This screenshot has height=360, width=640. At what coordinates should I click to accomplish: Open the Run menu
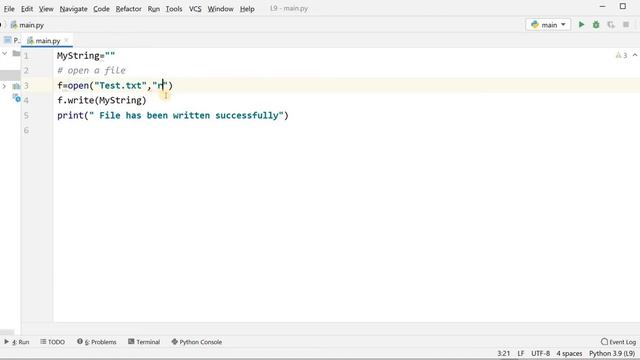tap(153, 9)
